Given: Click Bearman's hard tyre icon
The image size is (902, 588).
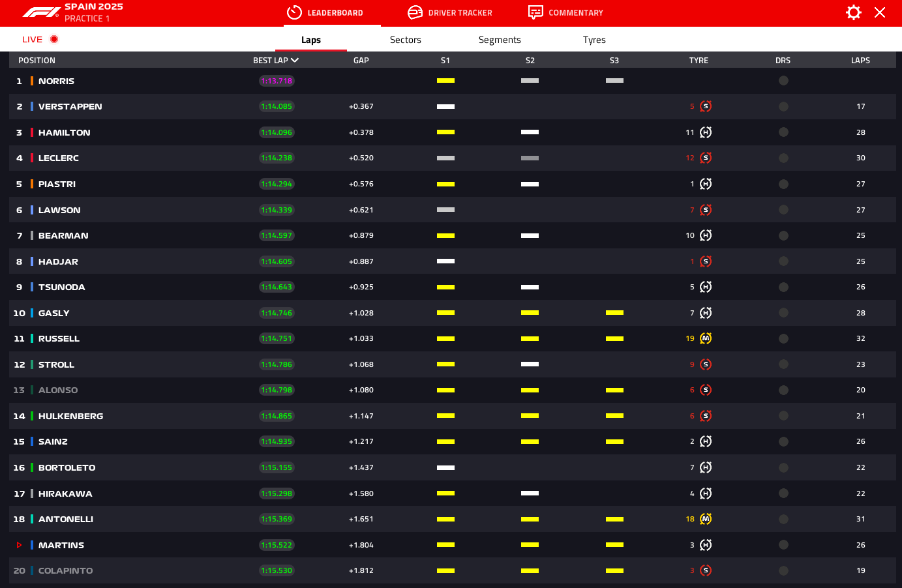Looking at the screenshot, I should pyautogui.click(x=706, y=235).
